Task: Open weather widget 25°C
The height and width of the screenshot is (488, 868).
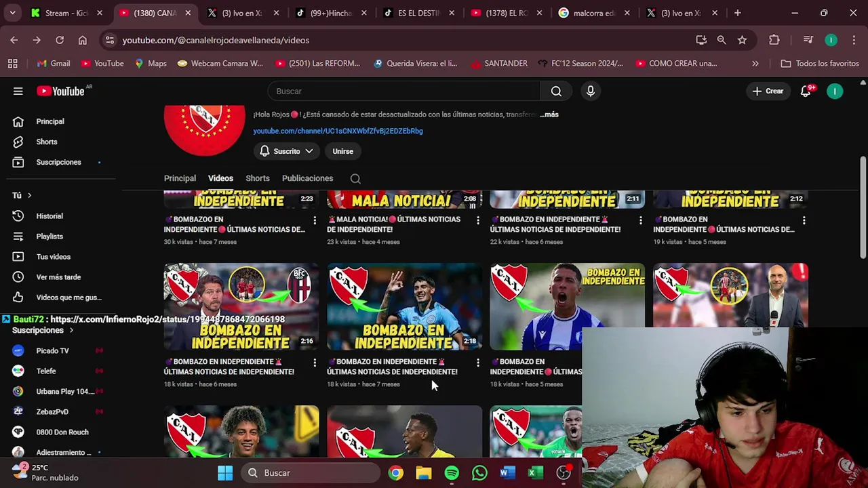Action: [46, 472]
